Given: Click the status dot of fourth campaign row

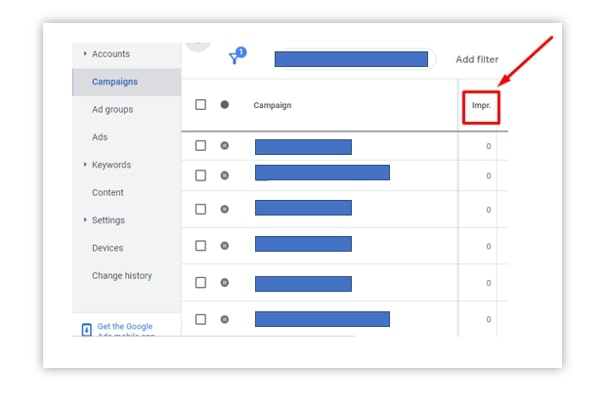Looking at the screenshot, I should [x=225, y=246].
